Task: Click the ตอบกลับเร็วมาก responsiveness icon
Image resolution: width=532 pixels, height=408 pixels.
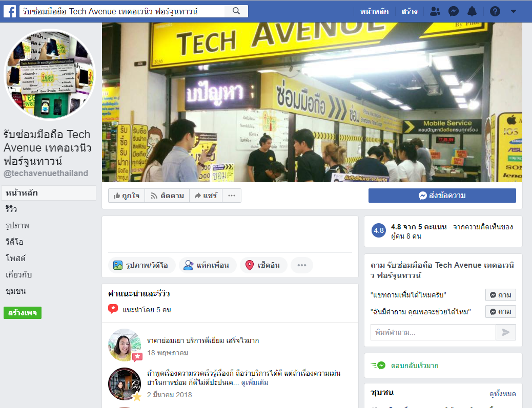Action: click(x=378, y=366)
